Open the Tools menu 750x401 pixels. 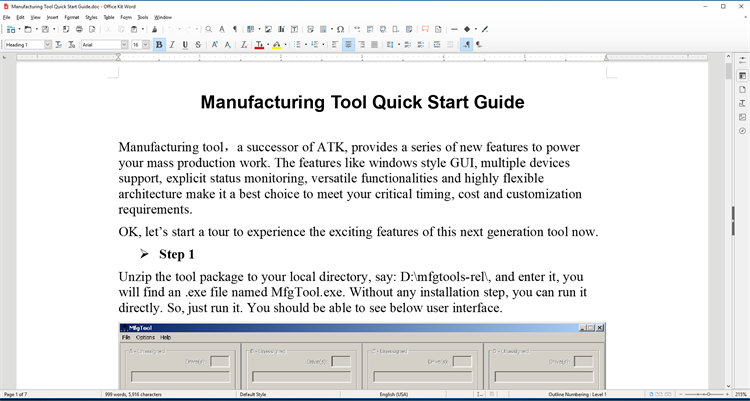coord(143,17)
